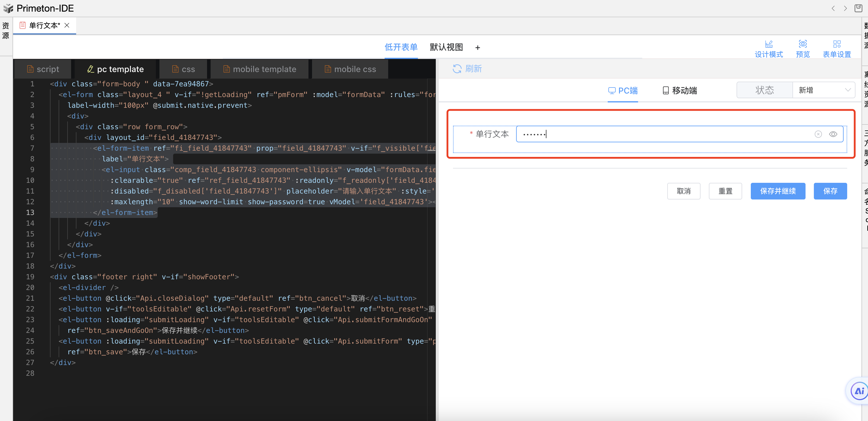Open the 状态 dropdown showing 新增

[823, 90]
